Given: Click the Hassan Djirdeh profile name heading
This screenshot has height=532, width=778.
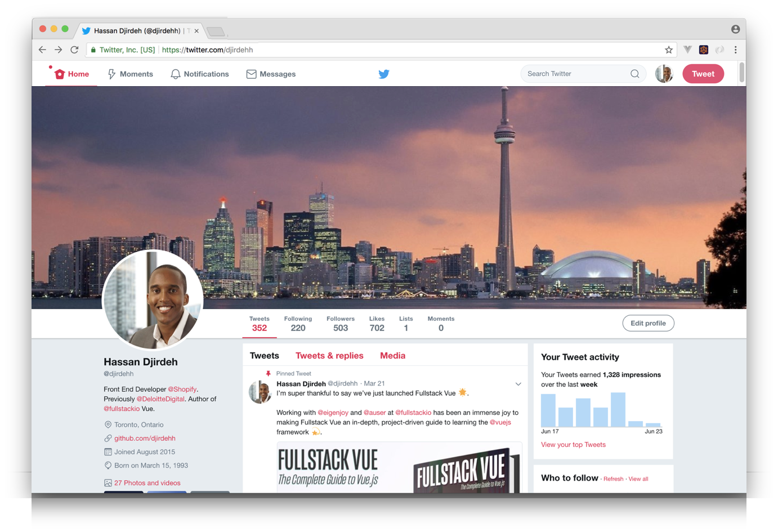Looking at the screenshot, I should [141, 362].
